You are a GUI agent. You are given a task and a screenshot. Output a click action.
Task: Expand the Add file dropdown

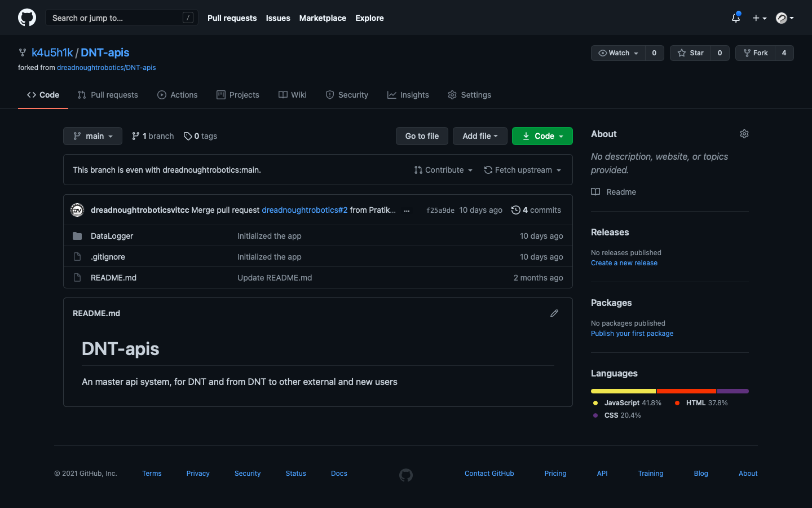point(480,136)
